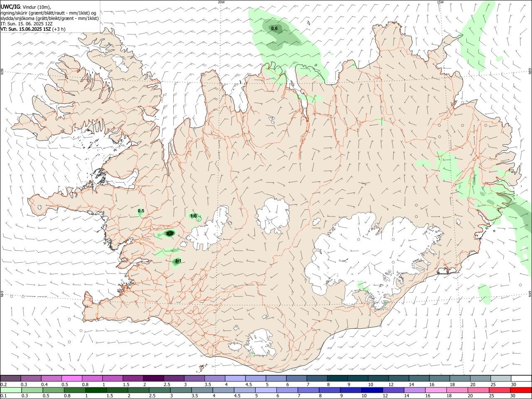Viewport: 532px width, 399px height.
Task: Click the 0.5 precipitation value on the map
Action: pos(141,211)
